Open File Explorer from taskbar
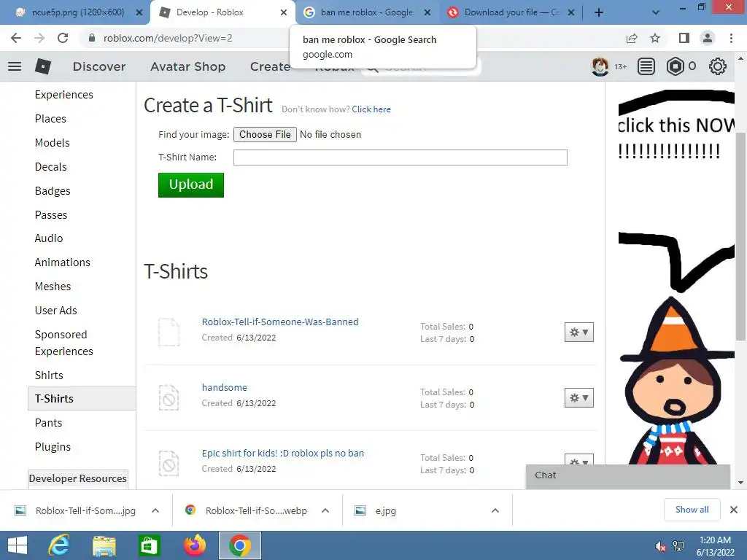The image size is (747, 560). 104,545
